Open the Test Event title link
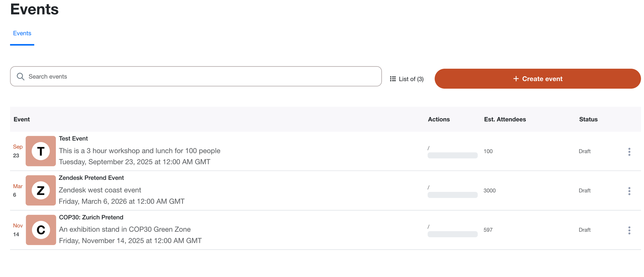The image size is (644, 277). (x=73, y=138)
